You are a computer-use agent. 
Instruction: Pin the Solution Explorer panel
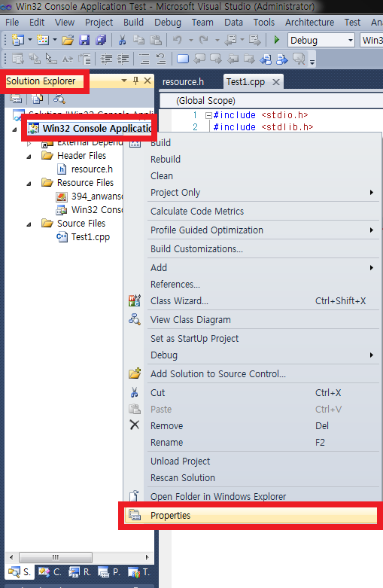tap(135, 81)
